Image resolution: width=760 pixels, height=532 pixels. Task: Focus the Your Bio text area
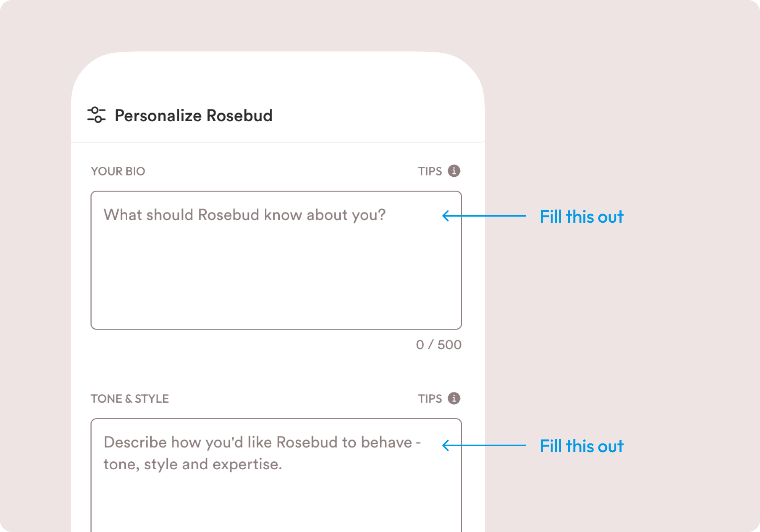(276, 260)
